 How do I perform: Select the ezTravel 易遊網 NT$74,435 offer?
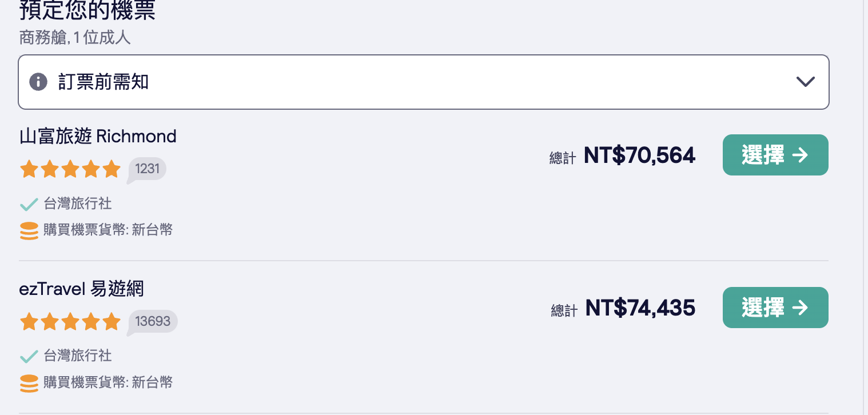click(775, 308)
